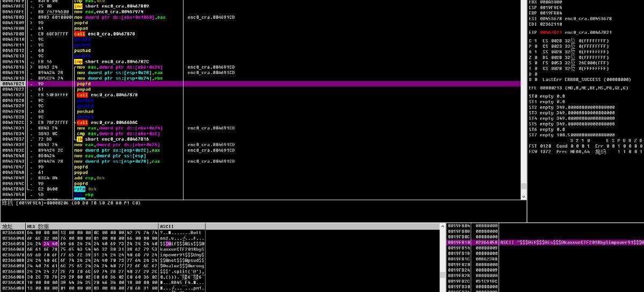The height and width of the screenshot is (292, 644).
Task: Click the disassembly pane's vertical scrollbar thumb
Action: point(524,186)
